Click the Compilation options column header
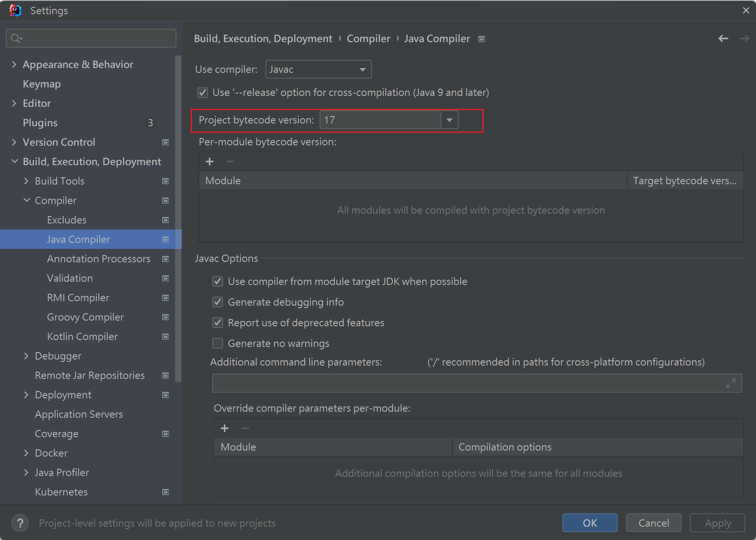The image size is (756, 540). [598, 447]
